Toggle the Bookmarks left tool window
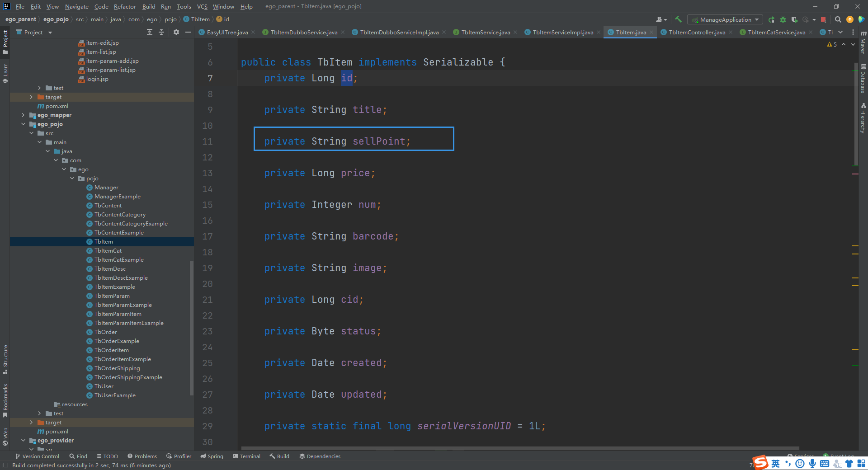 click(x=5, y=400)
